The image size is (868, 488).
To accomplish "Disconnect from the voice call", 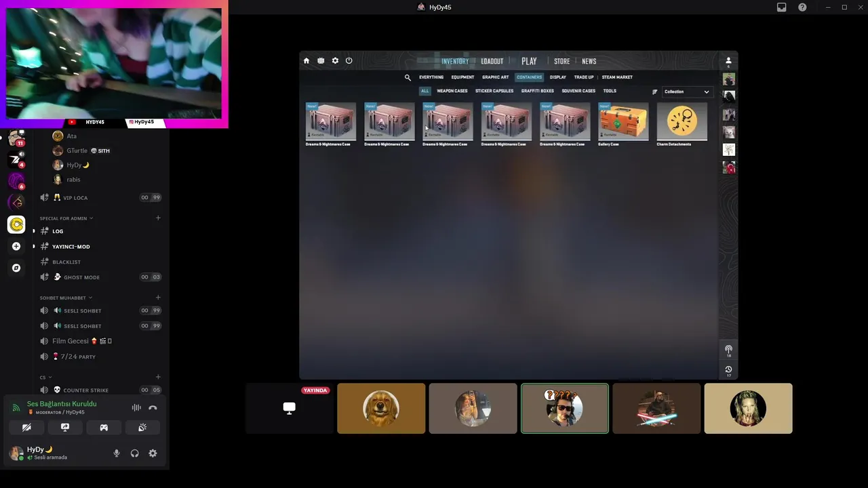I will click(x=153, y=407).
